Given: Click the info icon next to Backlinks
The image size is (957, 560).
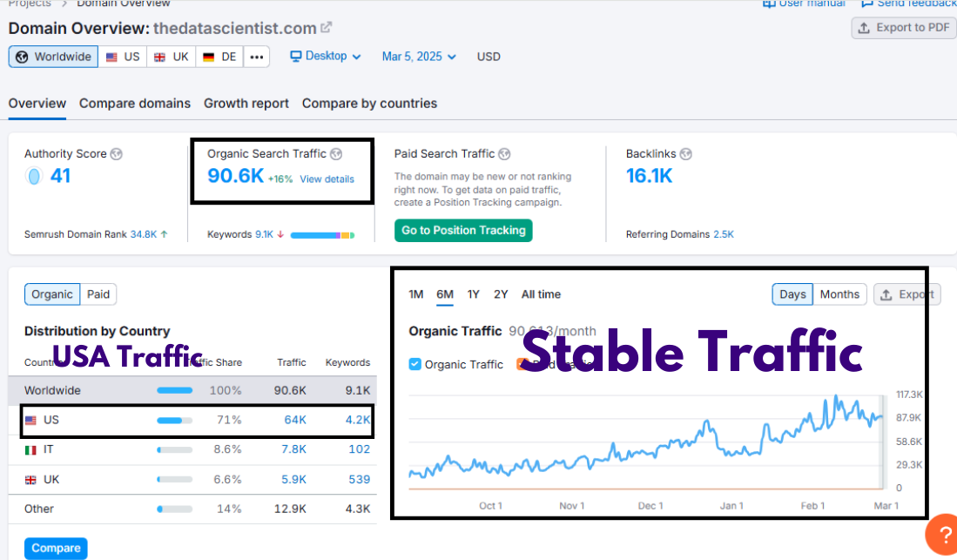Looking at the screenshot, I should [685, 154].
